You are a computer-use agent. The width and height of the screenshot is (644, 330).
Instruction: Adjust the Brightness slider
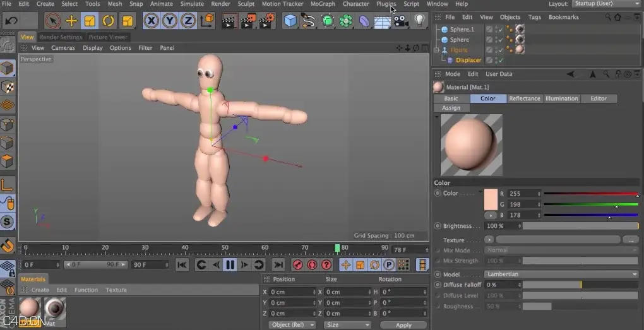pyautogui.click(x=581, y=226)
